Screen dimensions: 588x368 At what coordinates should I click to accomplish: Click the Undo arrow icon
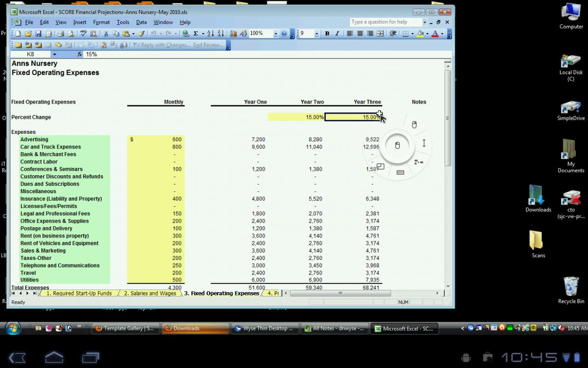click(x=153, y=34)
